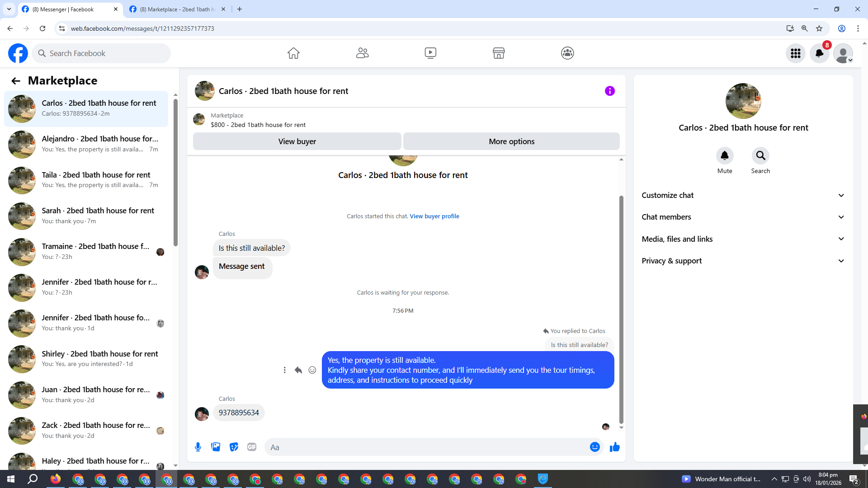The image size is (868, 488).
Task: Click the purple conversation info icon
Action: point(609,91)
